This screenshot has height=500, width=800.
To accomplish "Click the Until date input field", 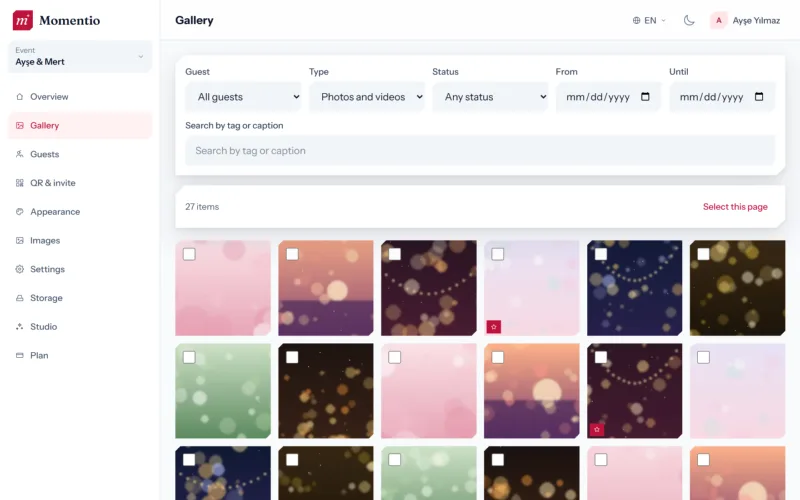I will point(722,97).
